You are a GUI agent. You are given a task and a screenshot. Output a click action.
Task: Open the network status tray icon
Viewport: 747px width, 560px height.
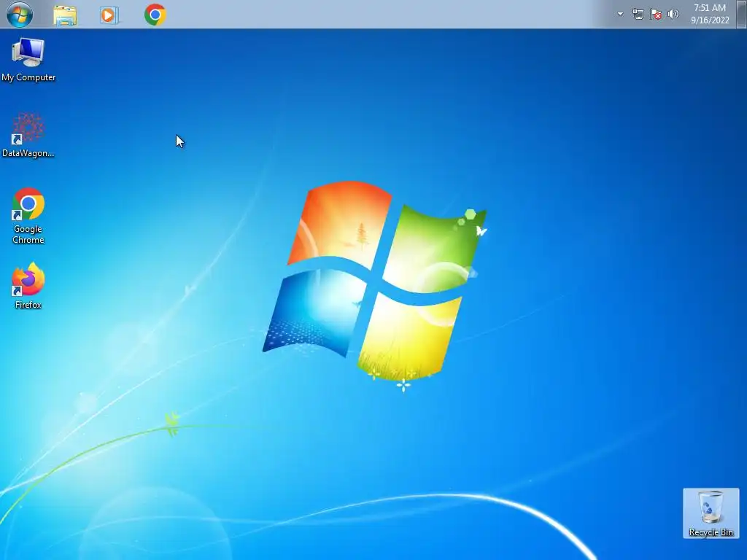coord(638,14)
